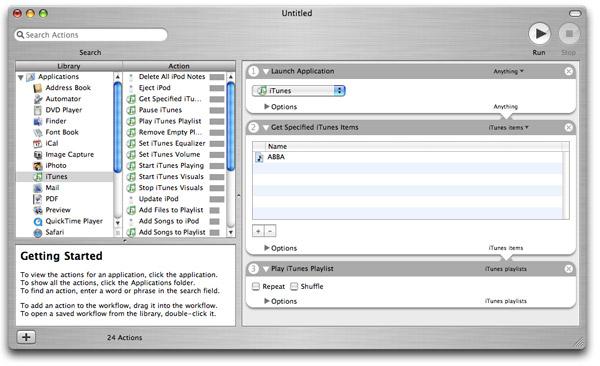Remove selected item with minus button

(270, 231)
